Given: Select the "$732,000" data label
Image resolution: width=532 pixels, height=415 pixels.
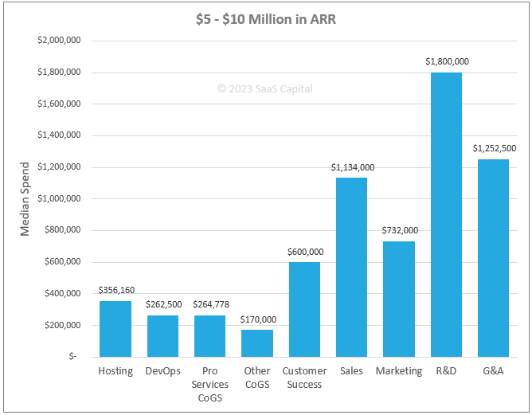Looking at the screenshot, I should point(400,230).
